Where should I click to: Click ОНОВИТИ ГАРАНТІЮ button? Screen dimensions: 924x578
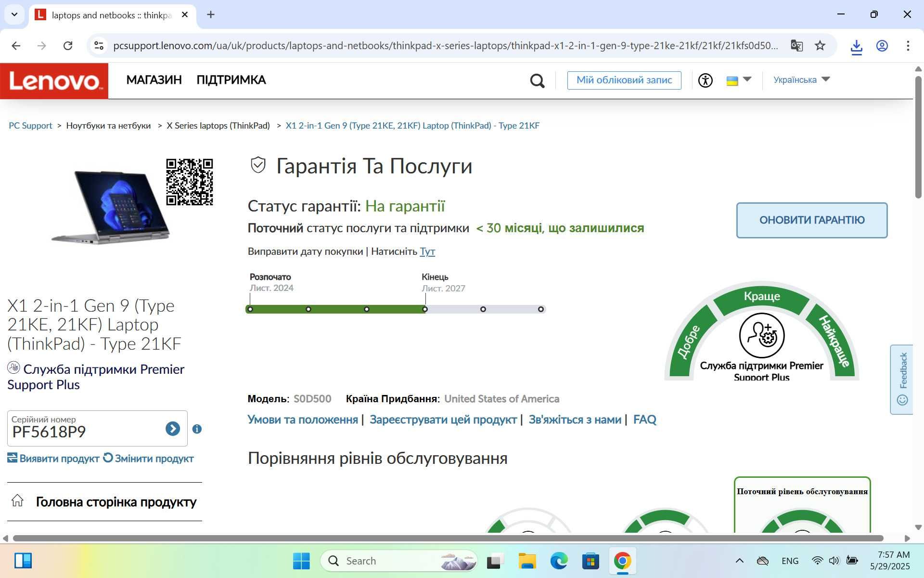tap(812, 220)
